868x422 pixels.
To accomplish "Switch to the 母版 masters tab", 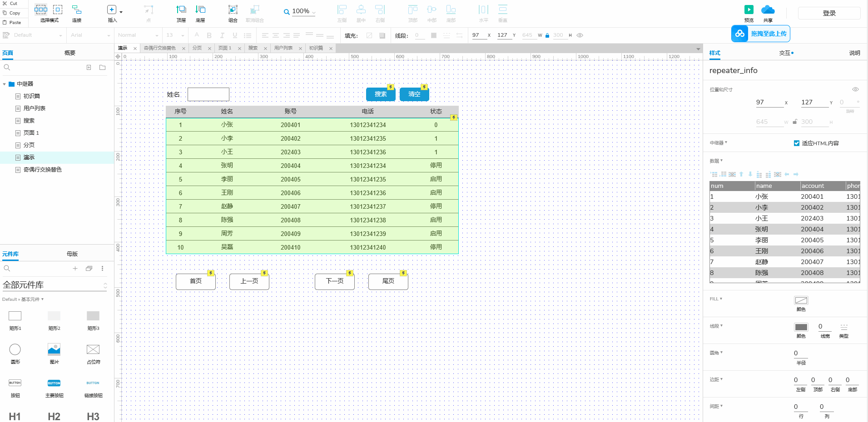I will (72, 254).
